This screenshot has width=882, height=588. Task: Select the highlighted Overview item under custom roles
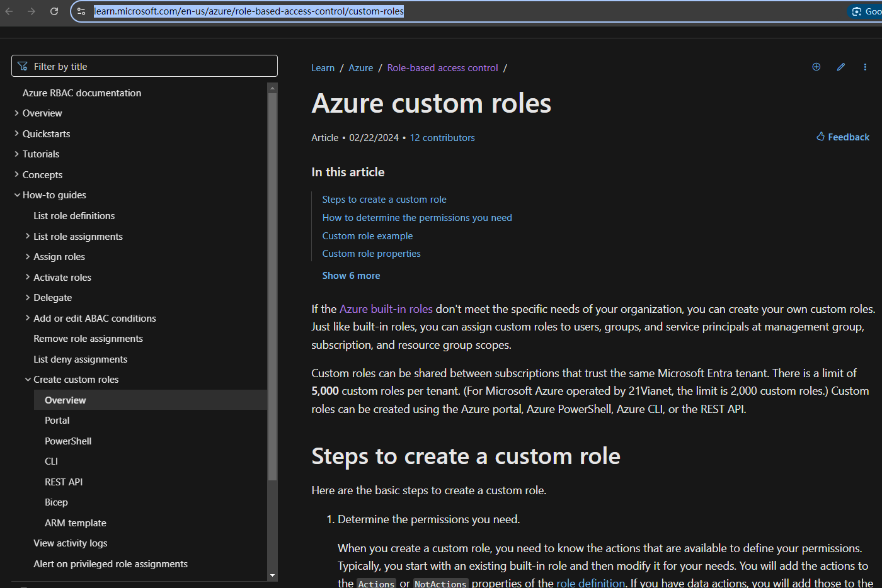(x=151, y=400)
